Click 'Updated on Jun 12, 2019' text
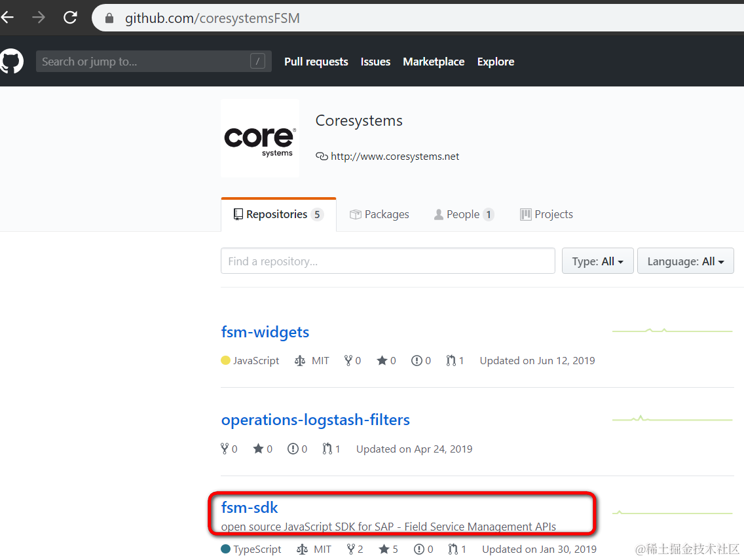The width and height of the screenshot is (744, 560). (x=537, y=361)
